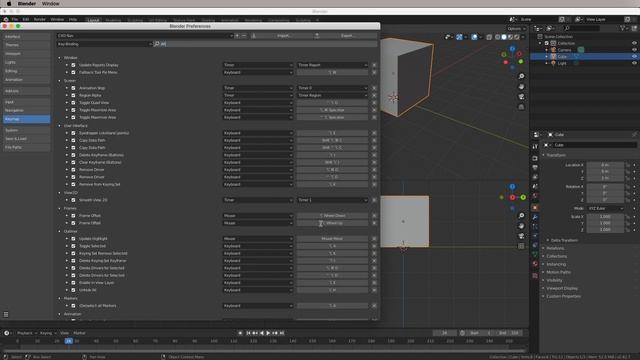The width and height of the screenshot is (640, 360).
Task: Open Interface section in Preferences sidebar
Action: [27, 37]
